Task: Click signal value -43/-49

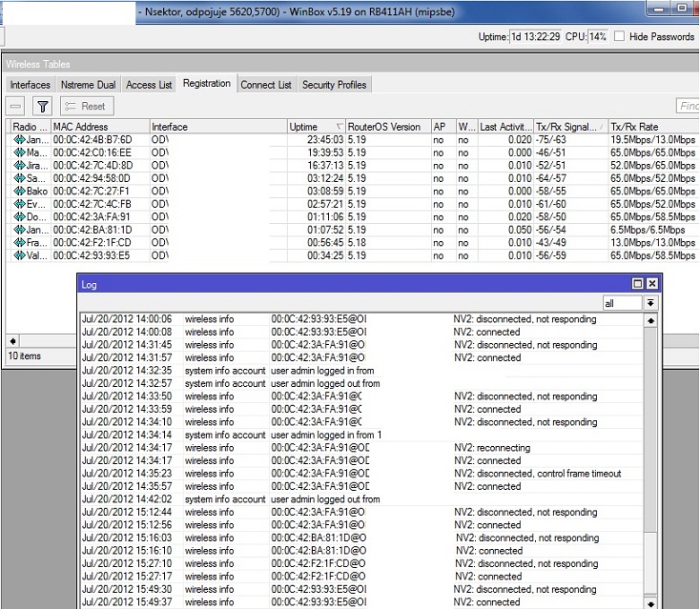Action: pyautogui.click(x=551, y=243)
